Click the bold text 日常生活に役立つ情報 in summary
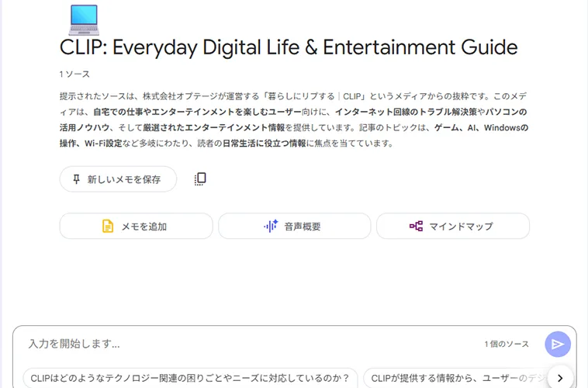588x388 pixels. pos(263,144)
